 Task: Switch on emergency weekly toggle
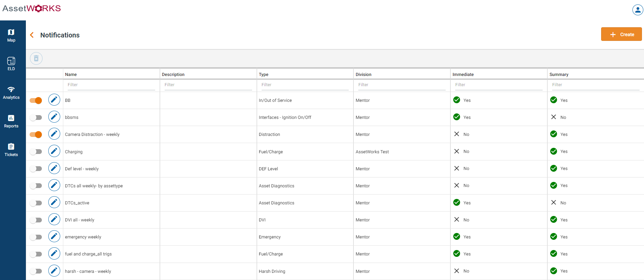36,237
